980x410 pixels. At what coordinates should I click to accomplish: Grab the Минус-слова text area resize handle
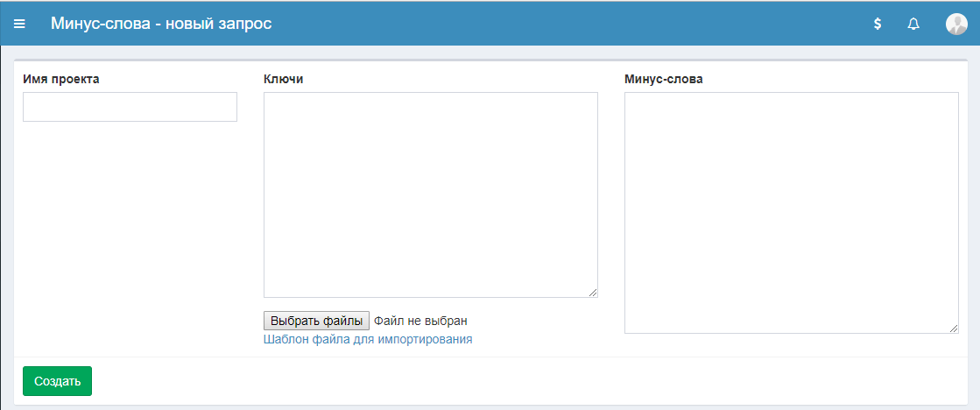coord(954,329)
